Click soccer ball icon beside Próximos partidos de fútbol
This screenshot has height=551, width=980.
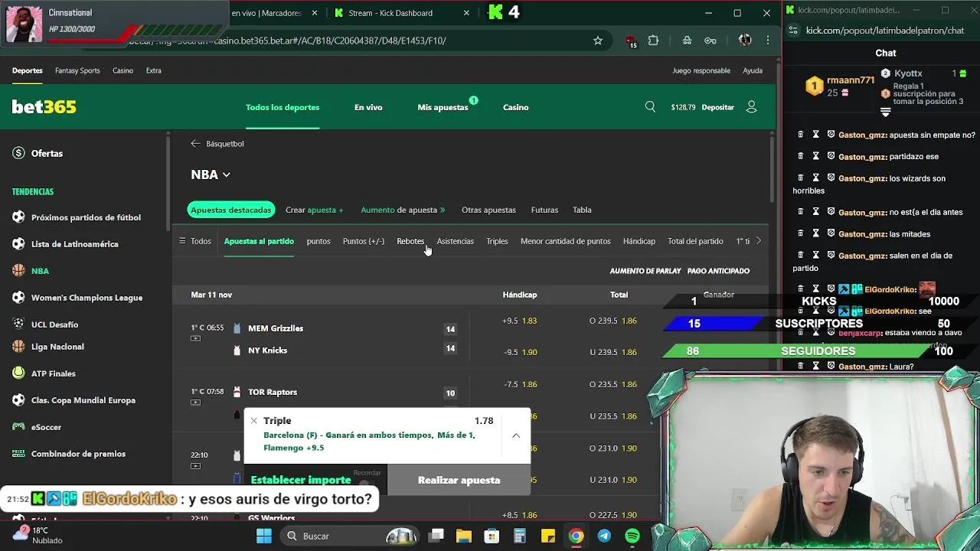pos(18,217)
